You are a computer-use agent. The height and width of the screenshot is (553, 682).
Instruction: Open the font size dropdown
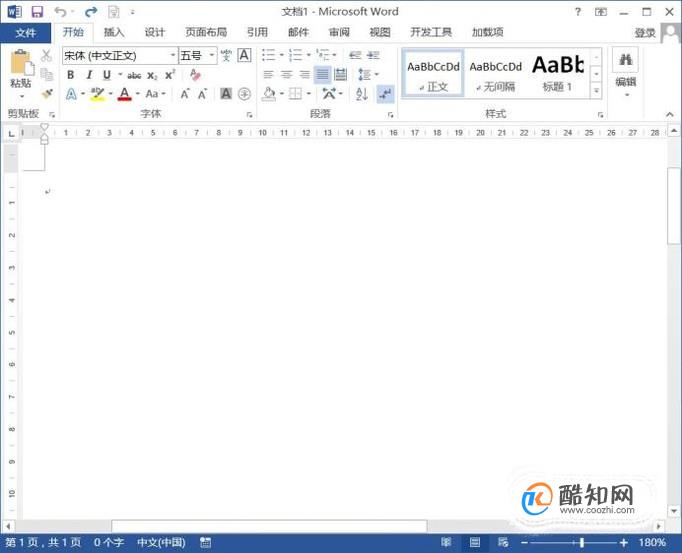(x=211, y=55)
